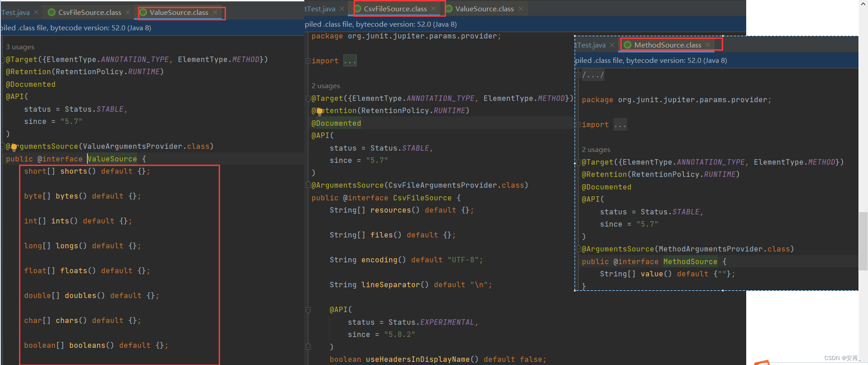Click the "5.8.2" since value
The height and width of the screenshot is (365, 868).
pos(399,335)
